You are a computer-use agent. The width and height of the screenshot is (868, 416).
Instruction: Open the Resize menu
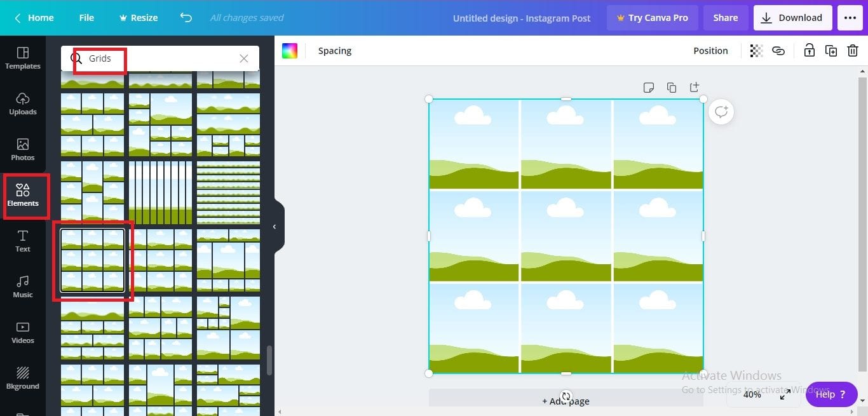pos(139,18)
